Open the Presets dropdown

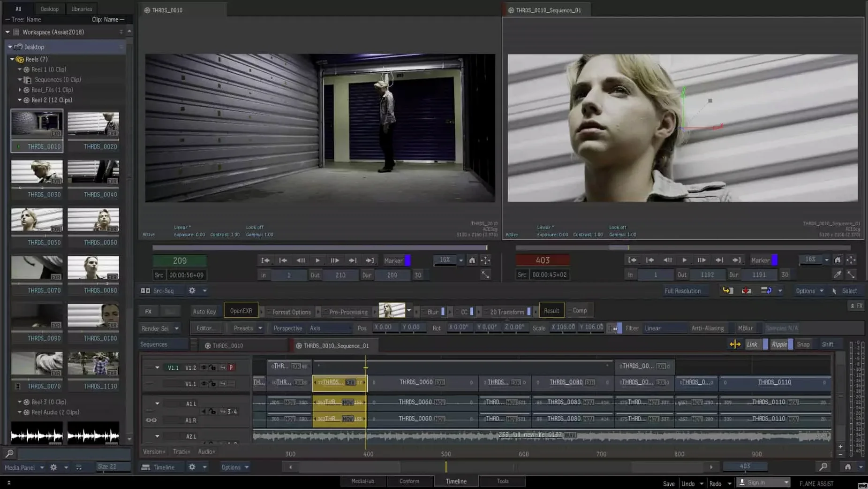click(x=247, y=328)
